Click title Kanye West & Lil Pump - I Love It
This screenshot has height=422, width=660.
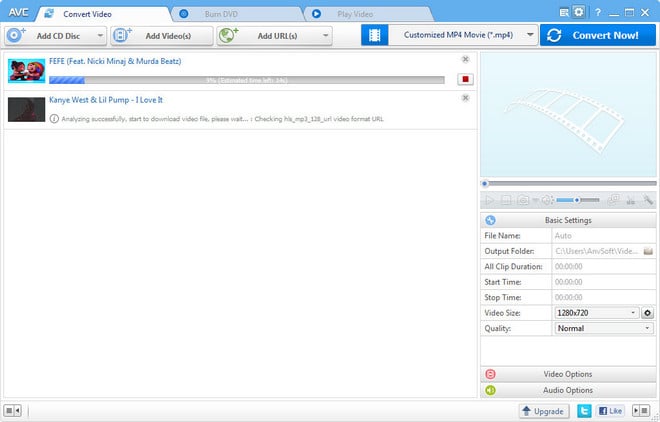coord(106,100)
